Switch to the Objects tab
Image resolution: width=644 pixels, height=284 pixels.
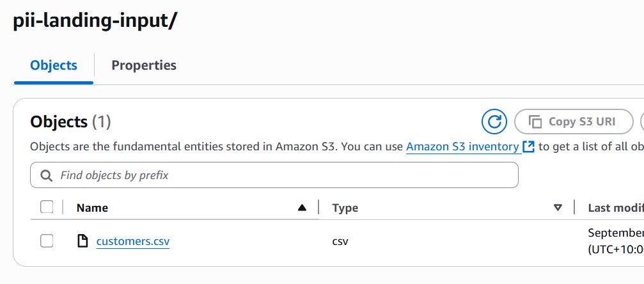tap(54, 65)
